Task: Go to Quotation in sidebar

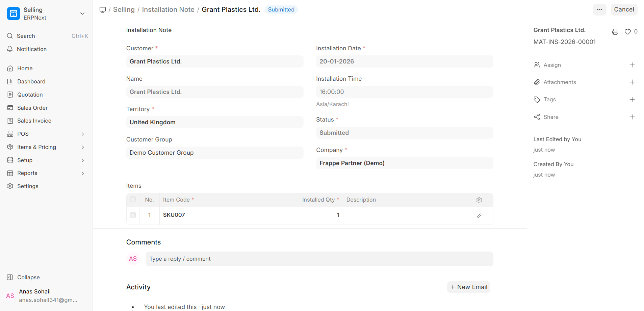Action: [x=30, y=95]
